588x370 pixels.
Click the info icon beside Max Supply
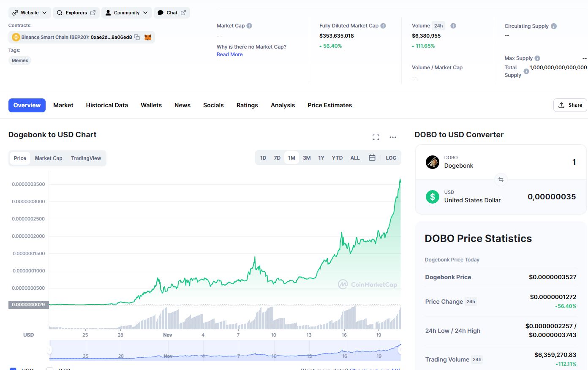(537, 58)
